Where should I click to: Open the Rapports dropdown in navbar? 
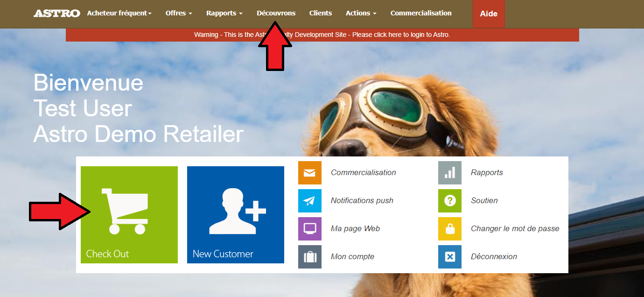[x=224, y=13]
